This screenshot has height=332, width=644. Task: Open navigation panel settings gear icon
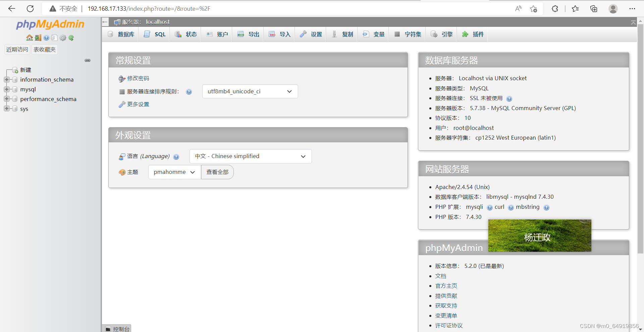(63, 38)
